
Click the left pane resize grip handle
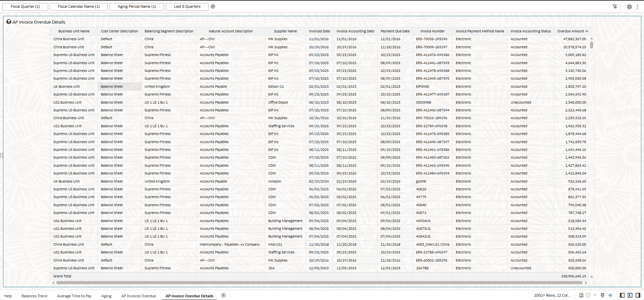click(1, 155)
